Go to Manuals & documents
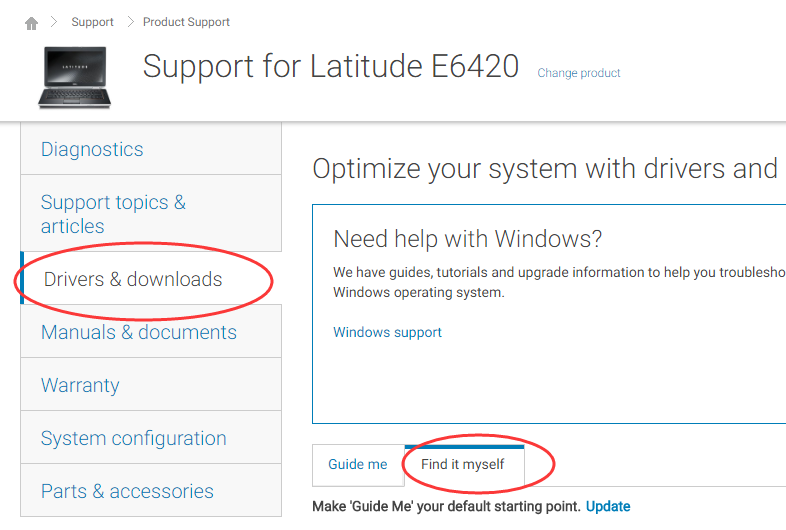Viewport: 786px width, 530px height. coord(139,332)
